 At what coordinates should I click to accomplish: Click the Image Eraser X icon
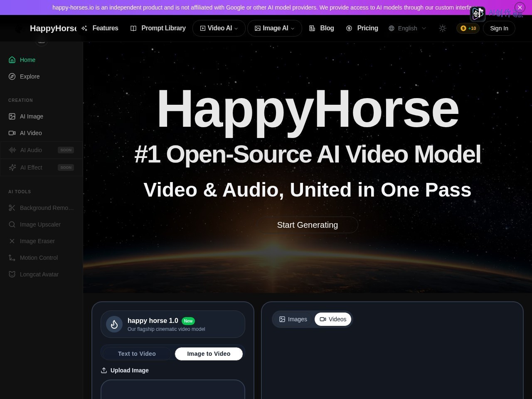pos(12,241)
